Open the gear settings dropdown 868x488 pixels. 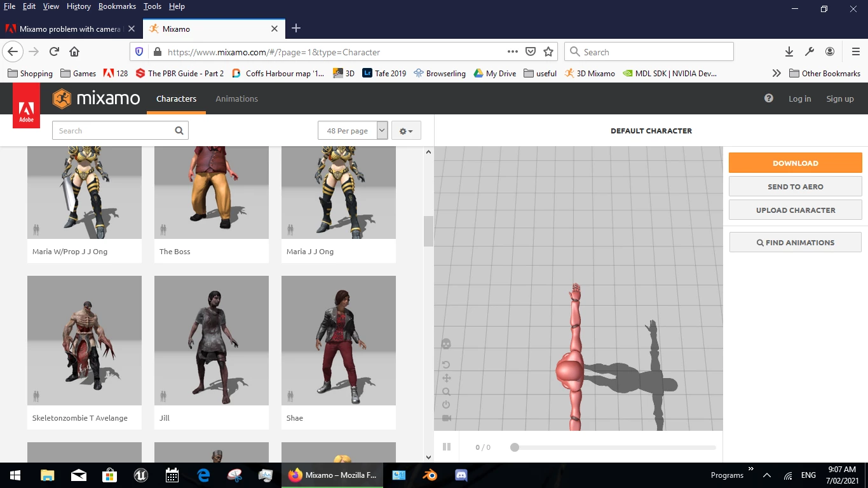pyautogui.click(x=405, y=130)
